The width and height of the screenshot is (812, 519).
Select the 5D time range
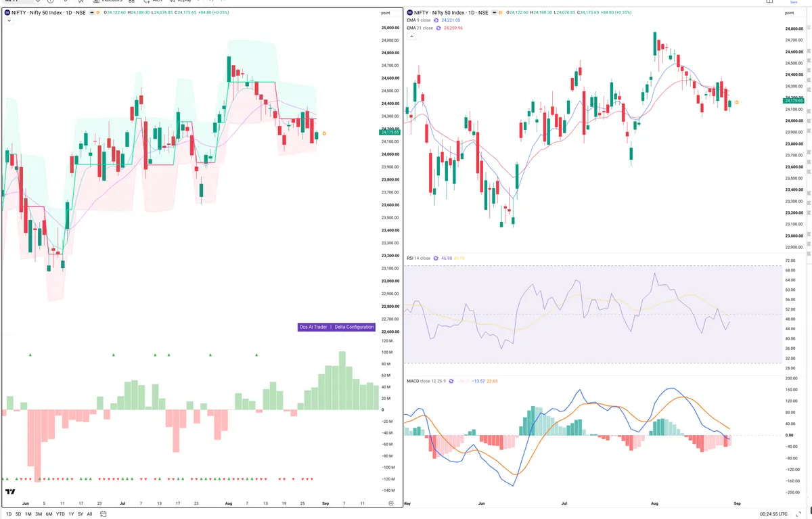click(18, 514)
